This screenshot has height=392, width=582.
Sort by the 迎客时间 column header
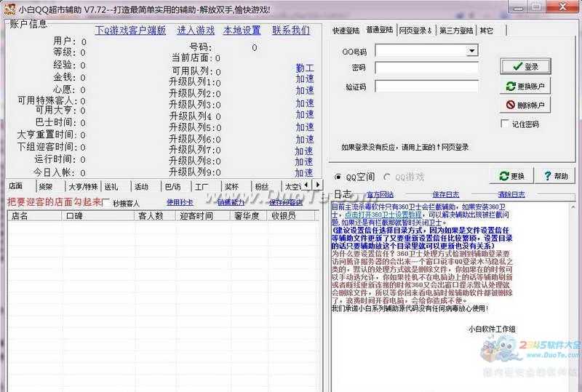[x=203, y=216]
